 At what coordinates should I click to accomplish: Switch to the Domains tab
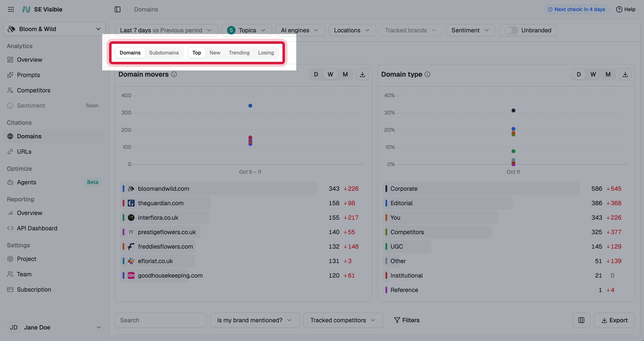pyautogui.click(x=130, y=53)
